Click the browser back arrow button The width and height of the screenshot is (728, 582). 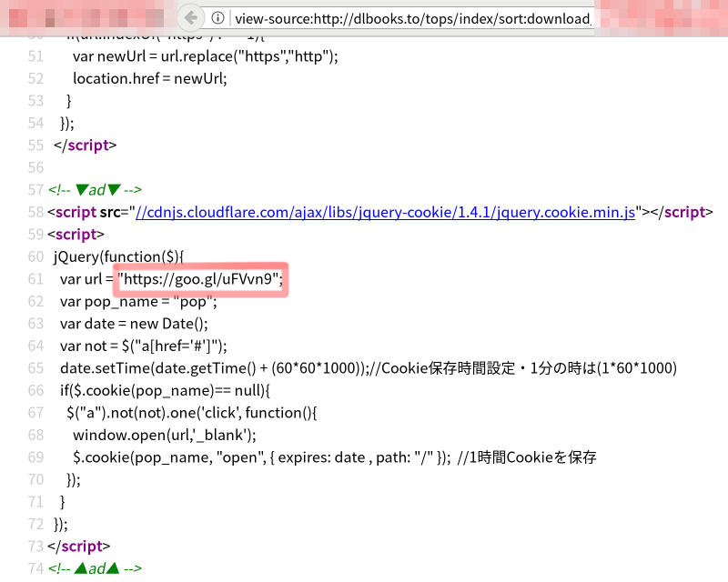(x=191, y=18)
